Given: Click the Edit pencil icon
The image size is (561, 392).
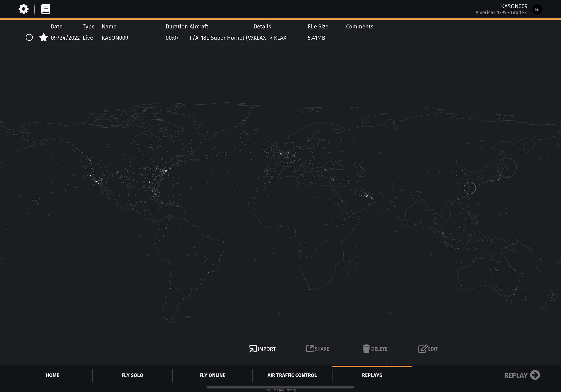Looking at the screenshot, I should [423, 349].
